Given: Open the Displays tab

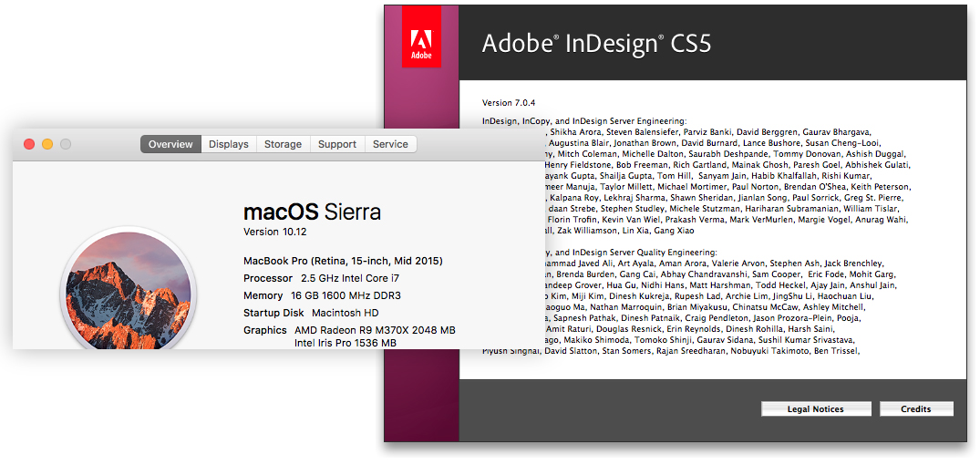Looking at the screenshot, I should [229, 144].
